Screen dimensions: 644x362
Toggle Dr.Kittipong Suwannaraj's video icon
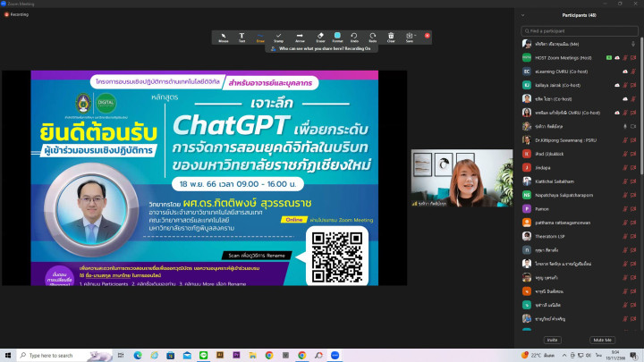pyautogui.click(x=633, y=140)
